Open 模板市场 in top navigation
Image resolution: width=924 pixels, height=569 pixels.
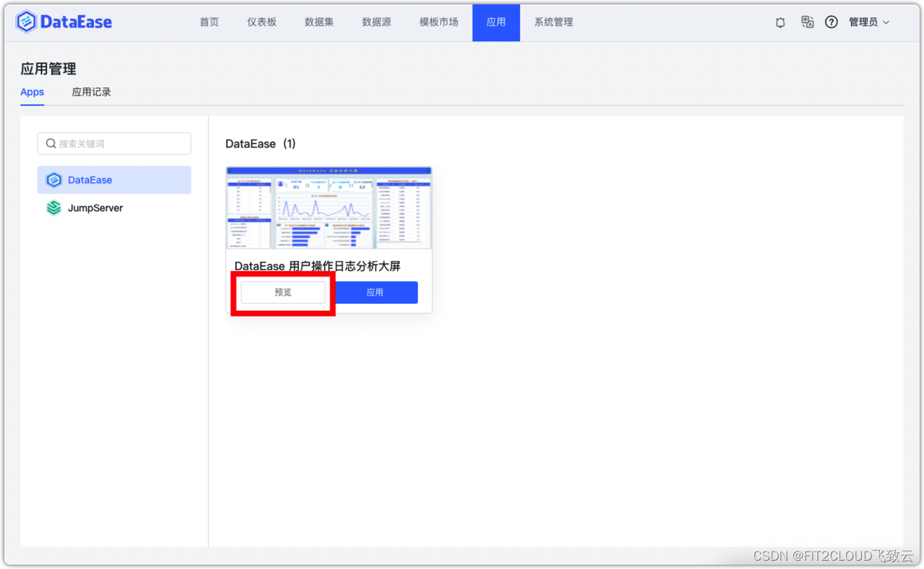(x=439, y=22)
